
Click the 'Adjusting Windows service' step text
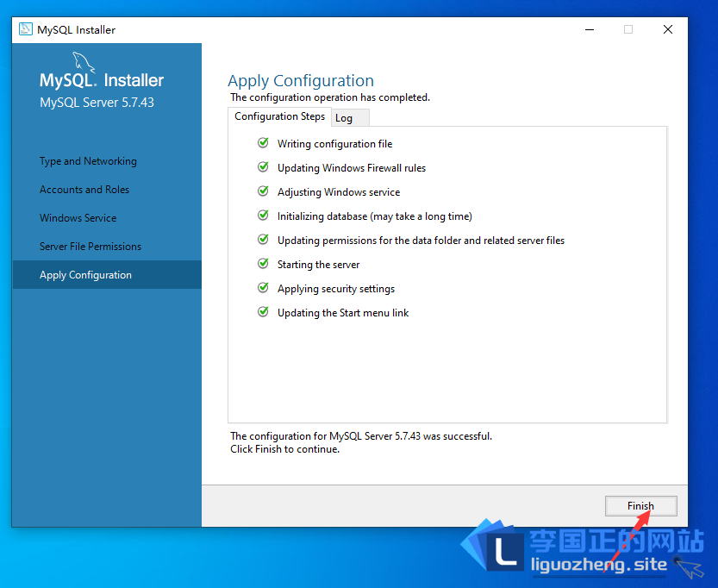point(339,192)
